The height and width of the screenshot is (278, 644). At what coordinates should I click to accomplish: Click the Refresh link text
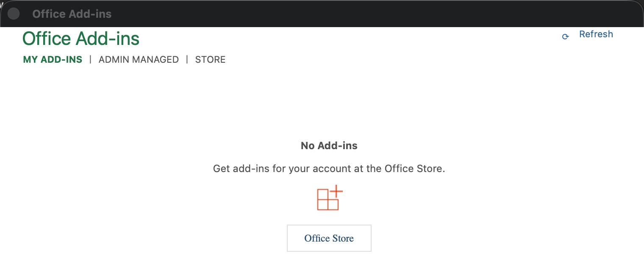[596, 34]
